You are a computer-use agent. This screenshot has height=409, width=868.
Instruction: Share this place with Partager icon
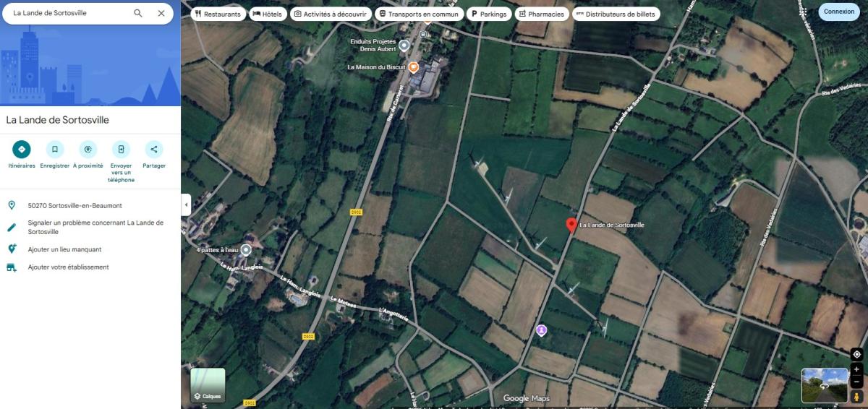[153, 150]
